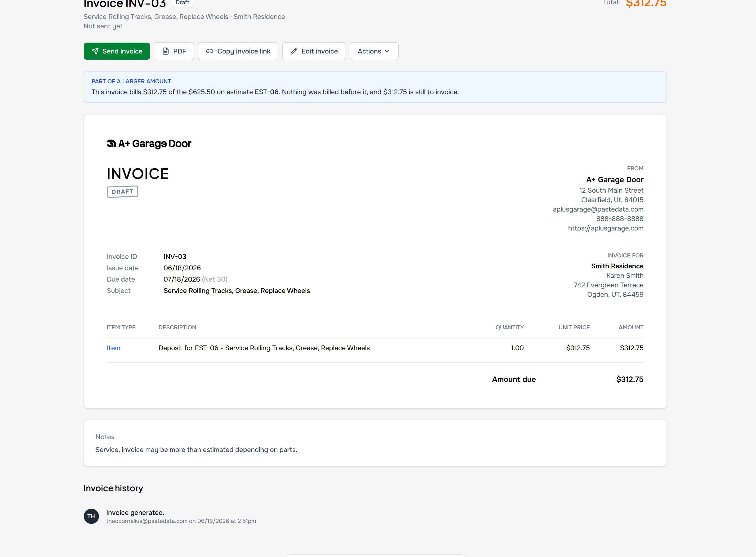
Task: Click the Invoice history heading
Action: point(113,488)
